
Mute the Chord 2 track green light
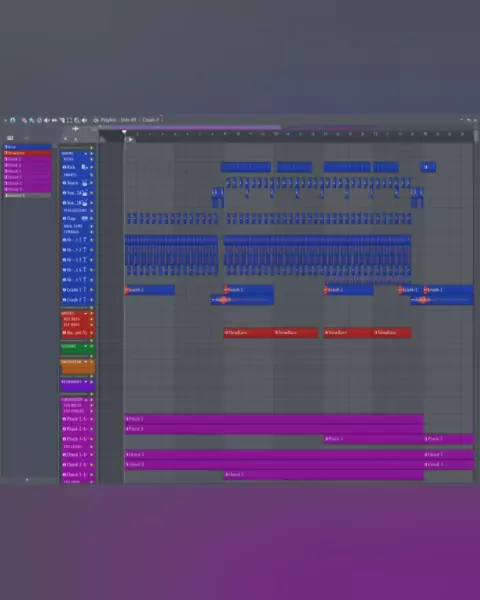tap(92, 465)
